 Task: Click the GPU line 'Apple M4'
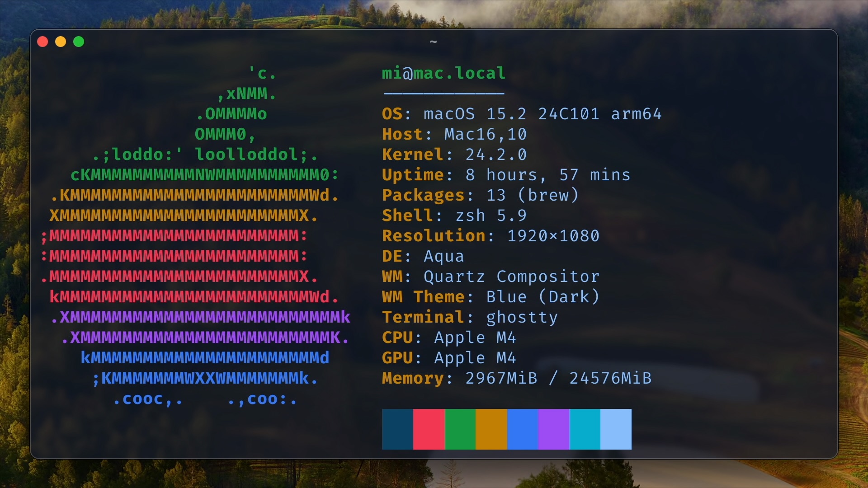click(x=475, y=358)
